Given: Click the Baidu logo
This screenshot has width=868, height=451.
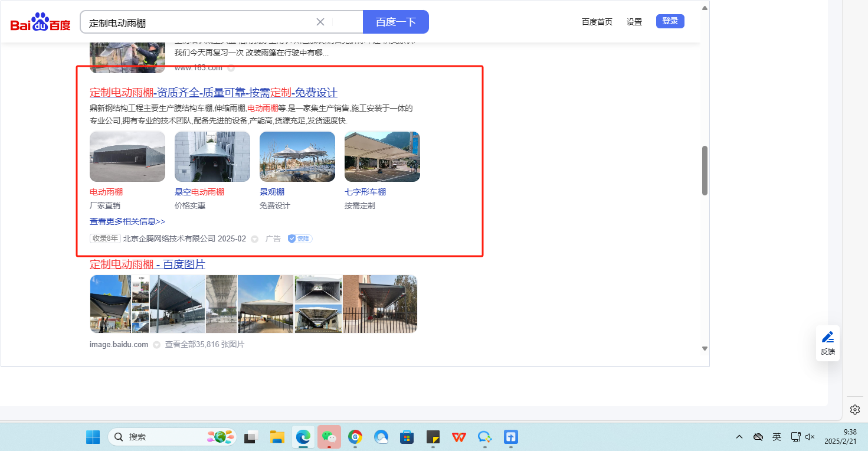Looking at the screenshot, I should (40, 23).
